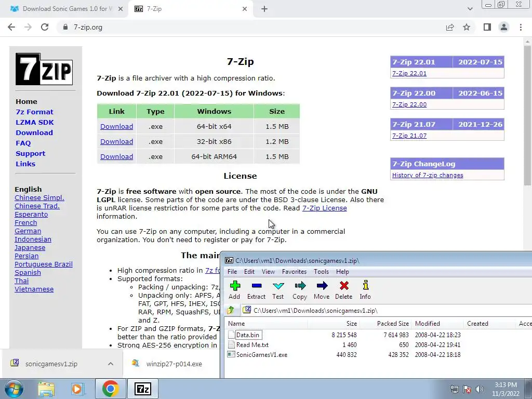Screen dimensions: 532x399
Task: Click the volume speaker tray icon
Action: (480, 389)
